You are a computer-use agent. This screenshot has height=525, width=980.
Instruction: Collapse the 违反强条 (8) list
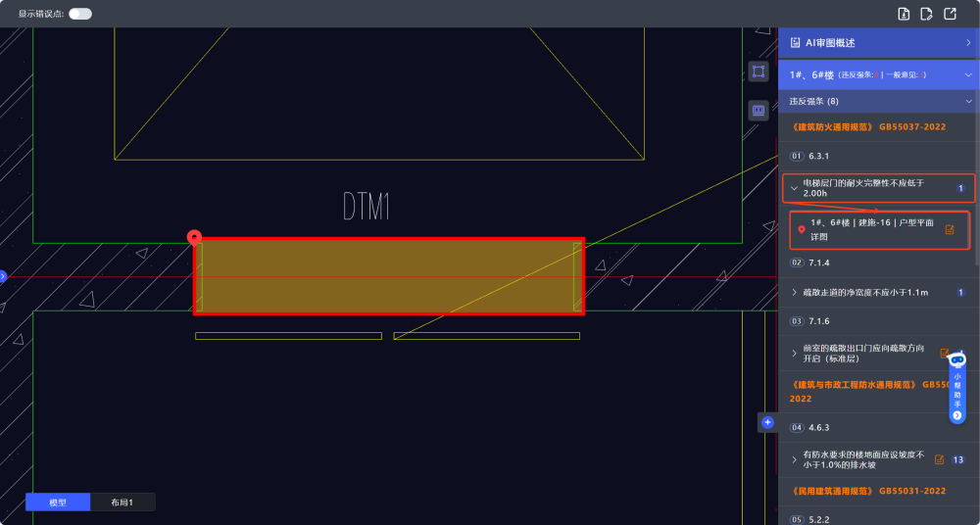point(968,101)
